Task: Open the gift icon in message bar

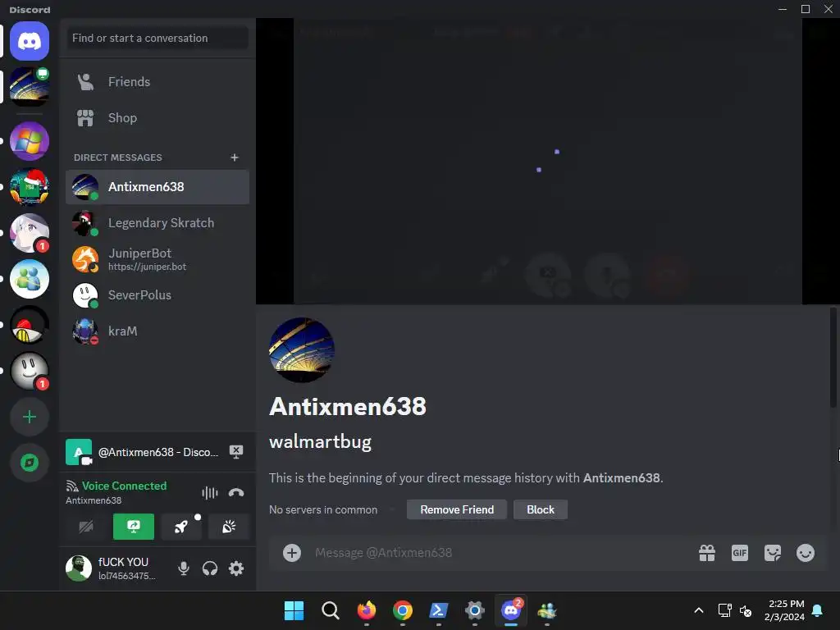Action: [707, 553]
